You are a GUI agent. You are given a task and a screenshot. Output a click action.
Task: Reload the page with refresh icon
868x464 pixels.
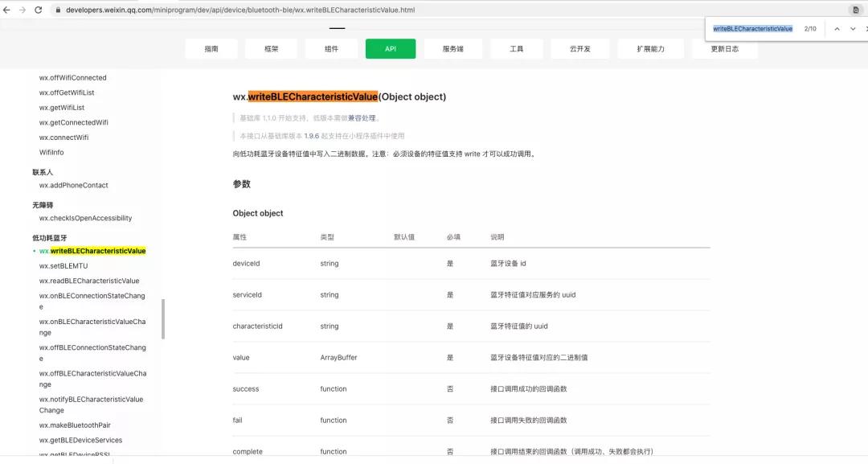tap(38, 10)
